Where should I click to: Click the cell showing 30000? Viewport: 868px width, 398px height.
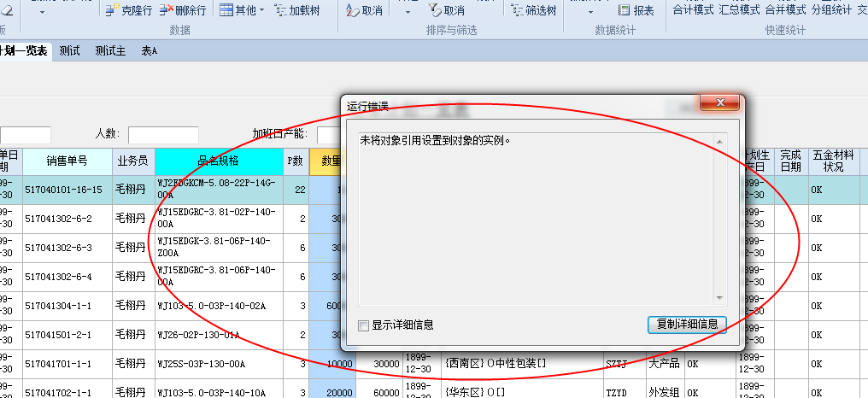pyautogui.click(x=379, y=364)
